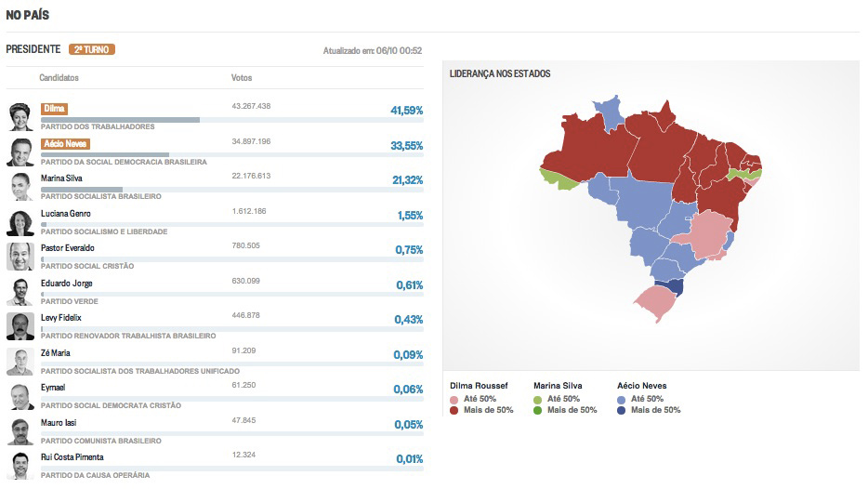Click the 2º TURNO badge

92,49
